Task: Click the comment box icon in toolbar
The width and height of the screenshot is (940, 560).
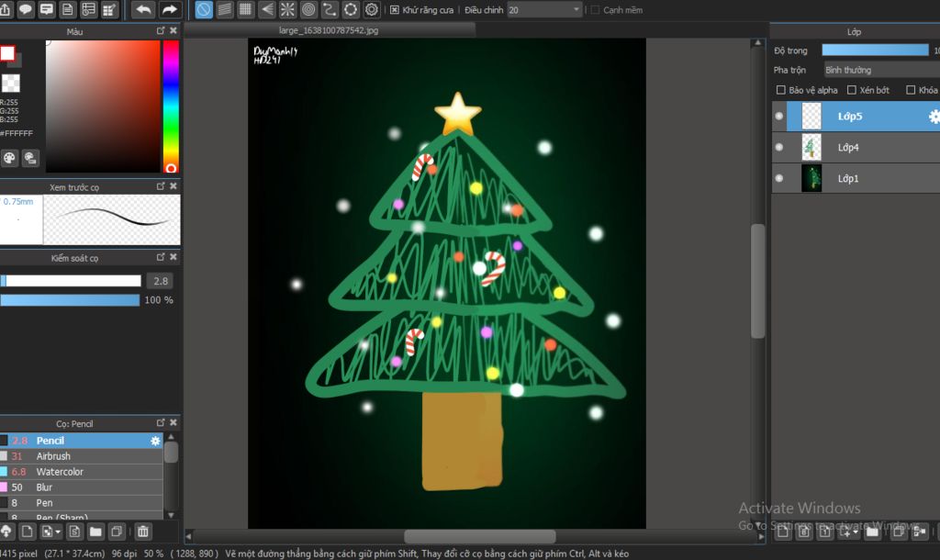Action: coord(46,9)
